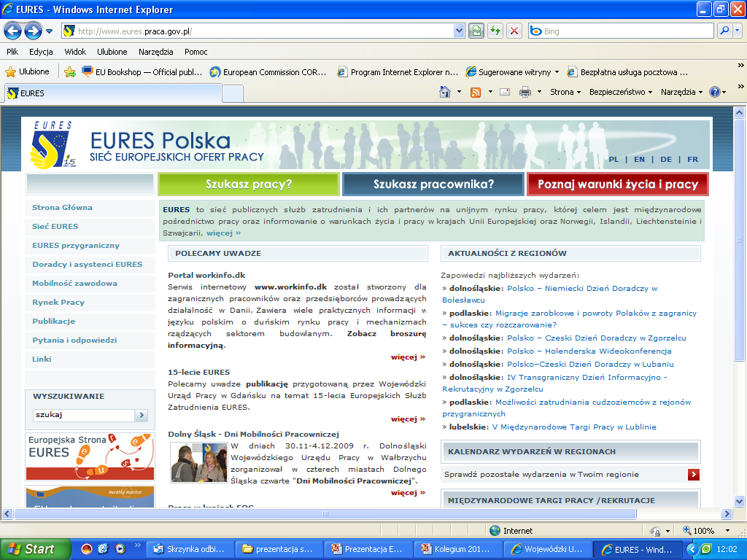Open search provider options dropdown
The height and width of the screenshot is (560, 747).
(x=738, y=31)
